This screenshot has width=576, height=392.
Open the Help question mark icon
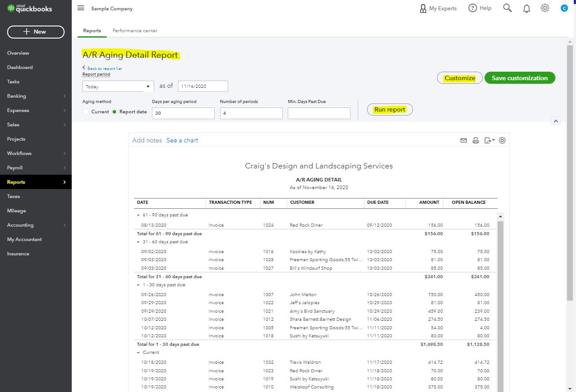point(472,8)
